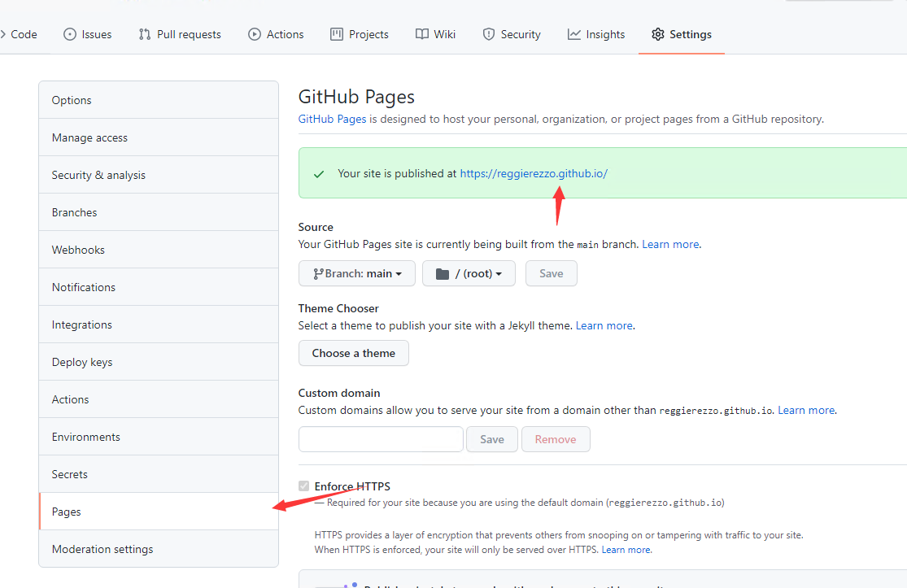Click the Custom domain heading

tap(339, 393)
